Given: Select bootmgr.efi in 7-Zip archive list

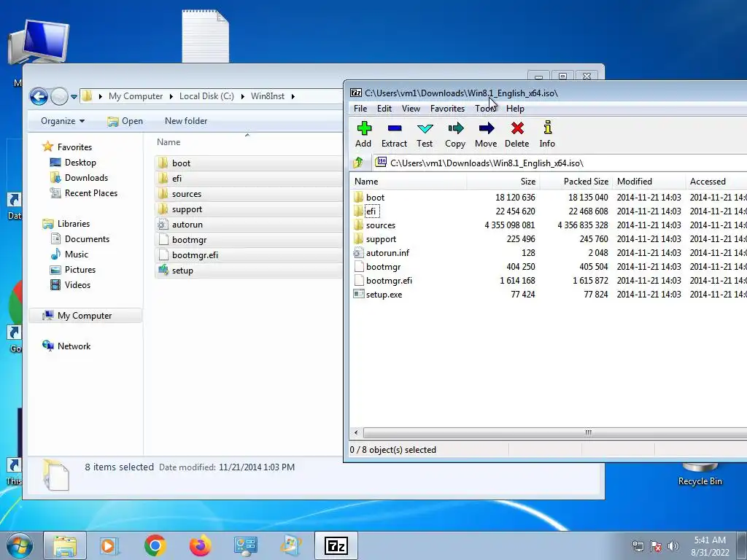Looking at the screenshot, I should point(389,281).
